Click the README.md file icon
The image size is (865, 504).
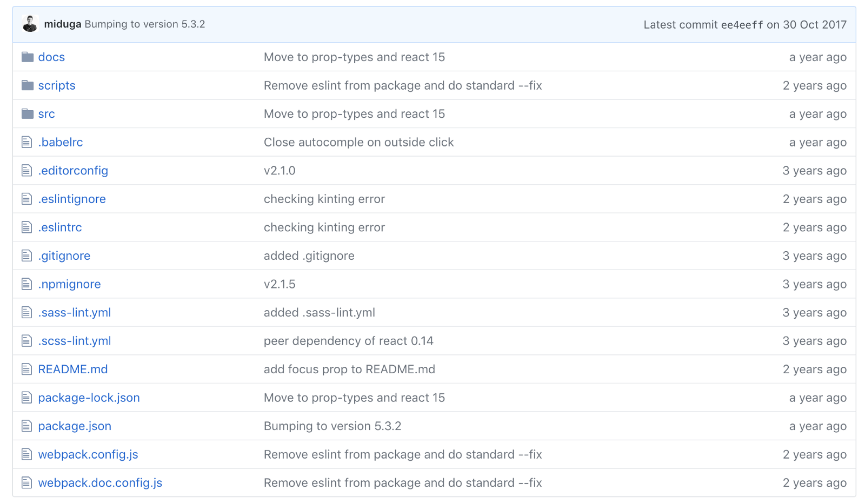click(27, 369)
